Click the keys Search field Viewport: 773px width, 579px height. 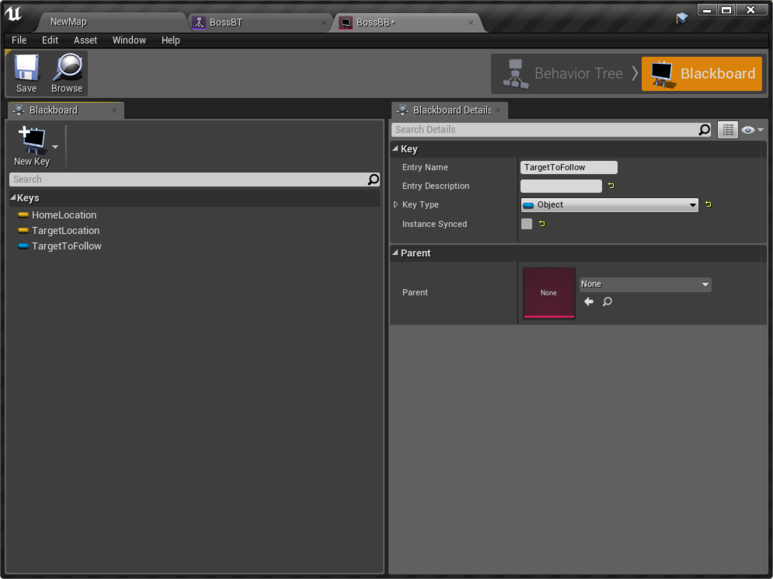pyautogui.click(x=188, y=180)
